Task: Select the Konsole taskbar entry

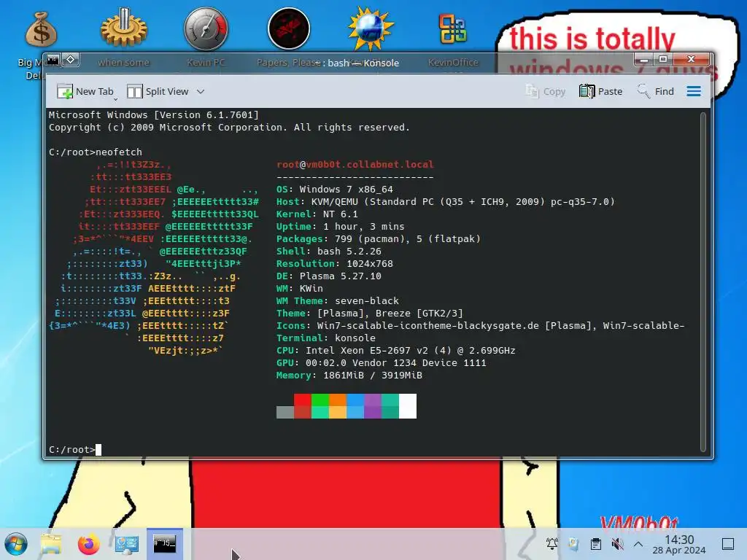Action: click(164, 544)
